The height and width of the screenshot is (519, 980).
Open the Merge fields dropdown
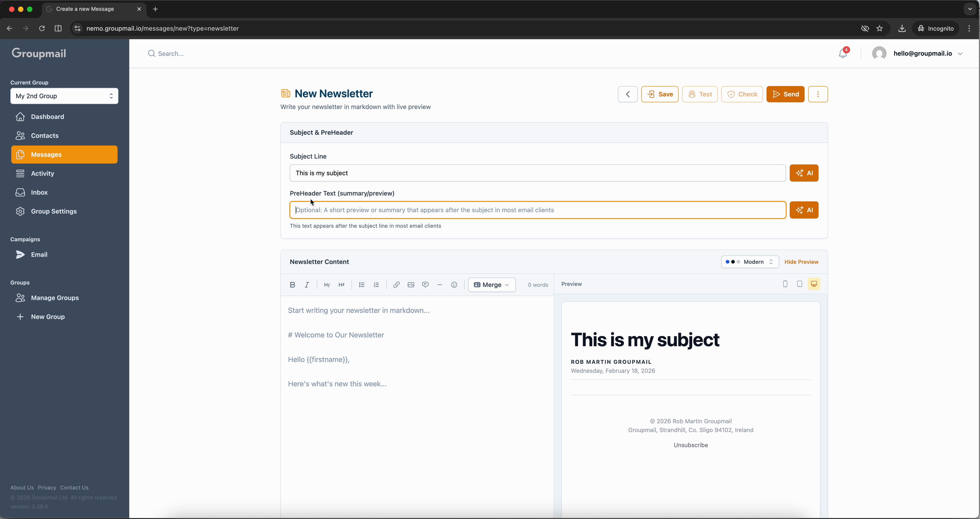(x=491, y=284)
